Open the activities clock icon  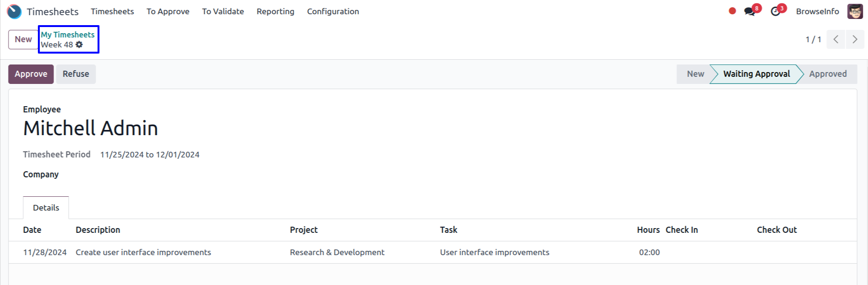(775, 11)
